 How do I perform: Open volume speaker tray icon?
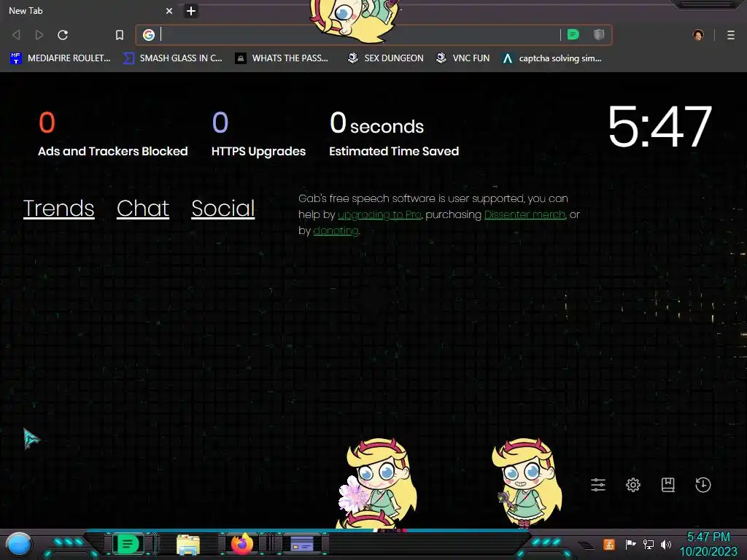pos(666,544)
